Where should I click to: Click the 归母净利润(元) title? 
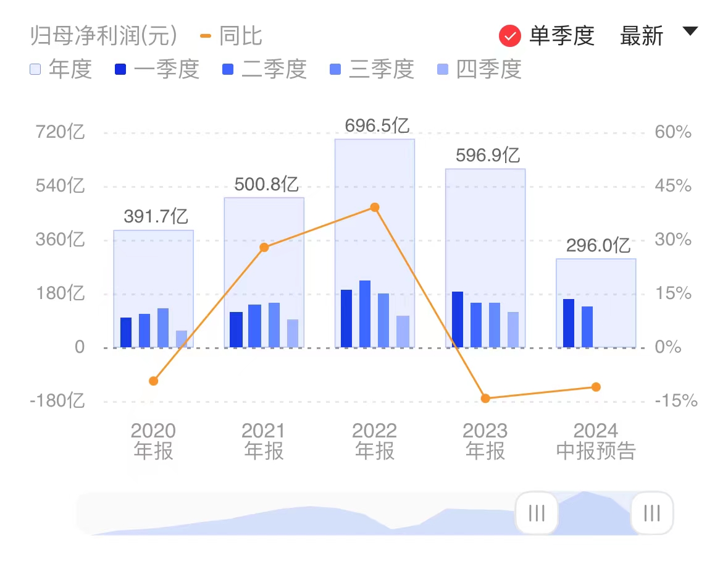tap(104, 36)
